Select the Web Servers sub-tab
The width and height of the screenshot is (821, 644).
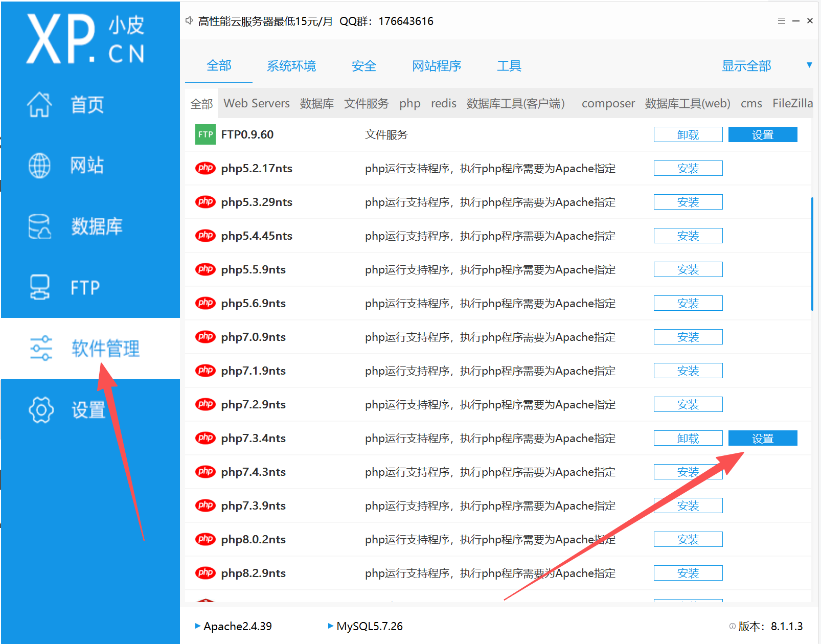coord(257,103)
